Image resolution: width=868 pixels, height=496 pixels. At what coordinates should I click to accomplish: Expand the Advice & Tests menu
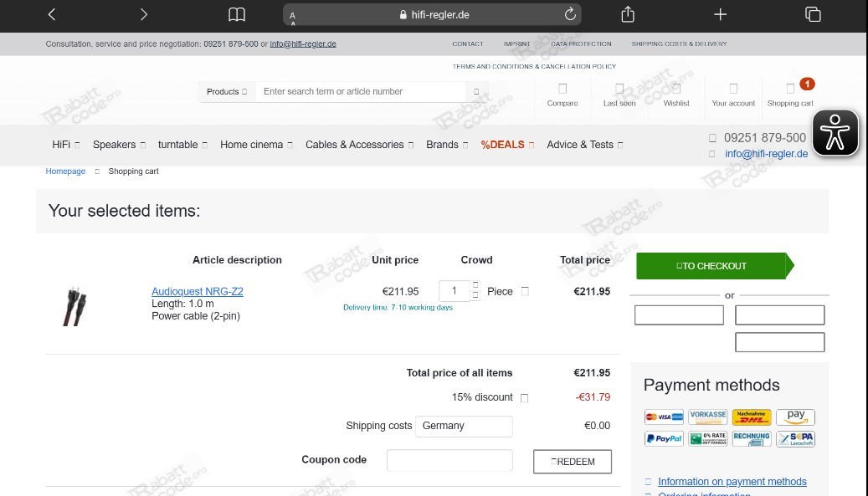tap(584, 145)
